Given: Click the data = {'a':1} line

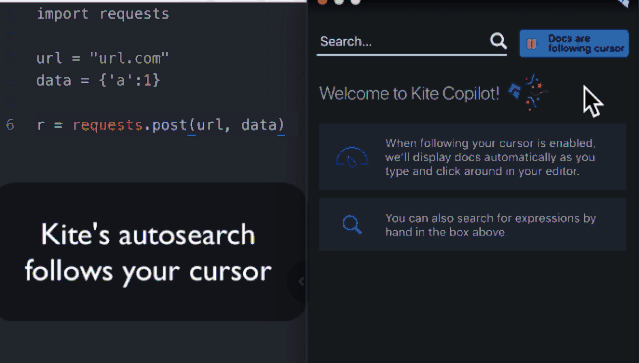Looking at the screenshot, I should 98,80.
